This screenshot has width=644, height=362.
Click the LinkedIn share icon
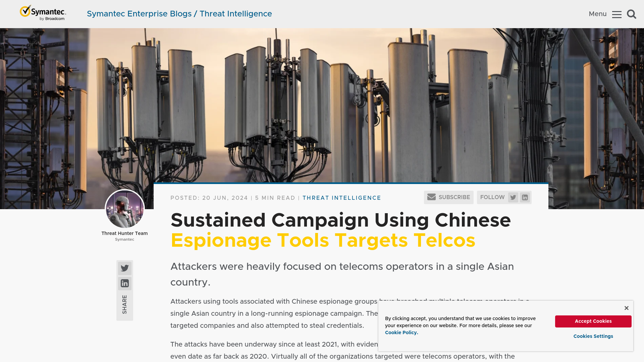[125, 283]
